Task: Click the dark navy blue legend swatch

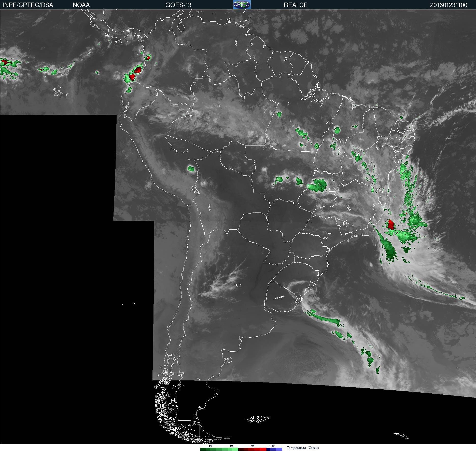Action: 268,449
